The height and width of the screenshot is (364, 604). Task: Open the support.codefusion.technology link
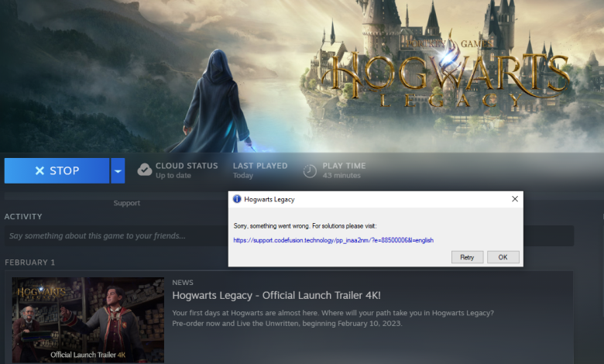(333, 240)
